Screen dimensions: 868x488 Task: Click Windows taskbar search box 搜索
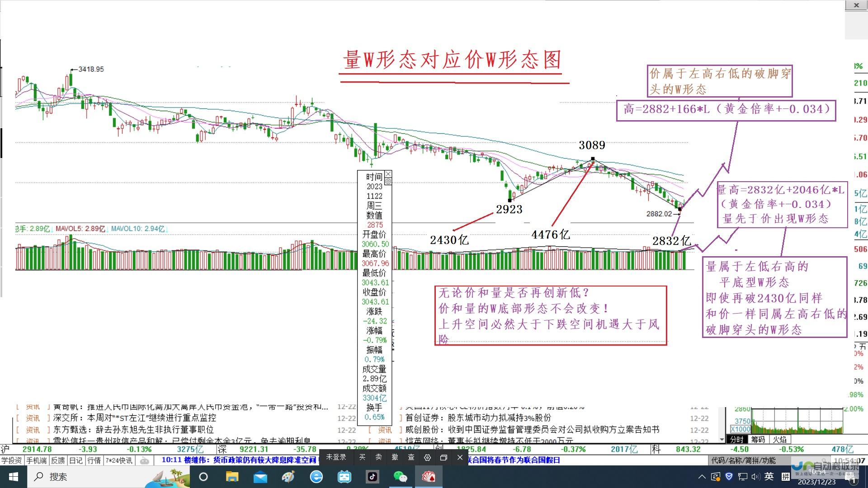point(86,477)
